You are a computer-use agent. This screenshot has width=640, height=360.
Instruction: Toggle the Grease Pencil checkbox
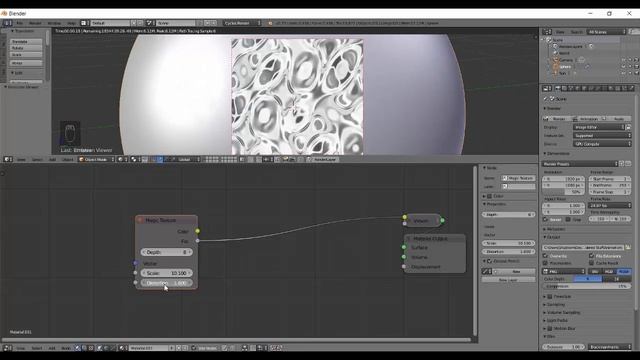tap(489, 261)
